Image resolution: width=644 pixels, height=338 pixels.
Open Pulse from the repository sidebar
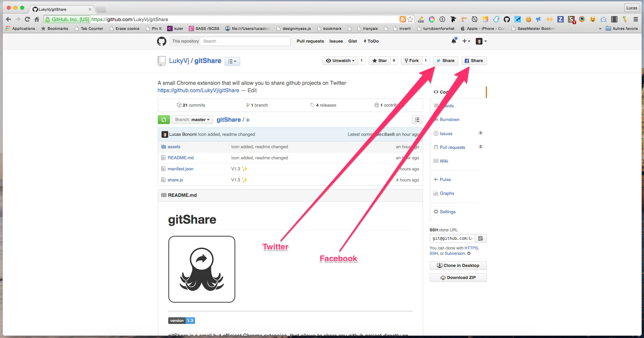(x=445, y=179)
